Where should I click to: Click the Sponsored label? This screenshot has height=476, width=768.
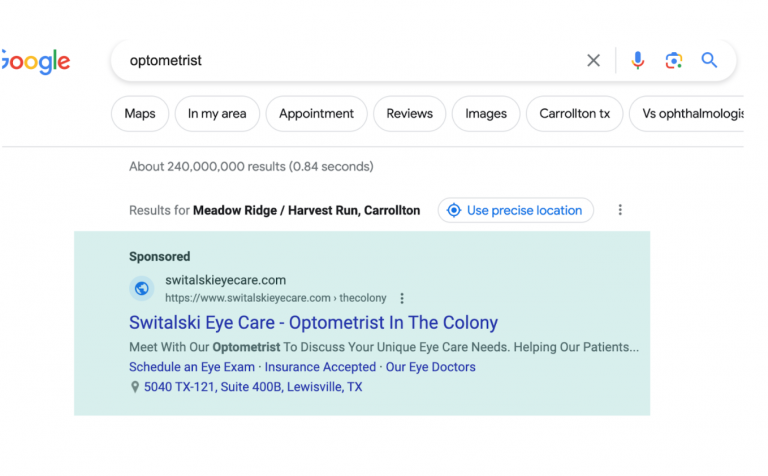[x=160, y=257]
